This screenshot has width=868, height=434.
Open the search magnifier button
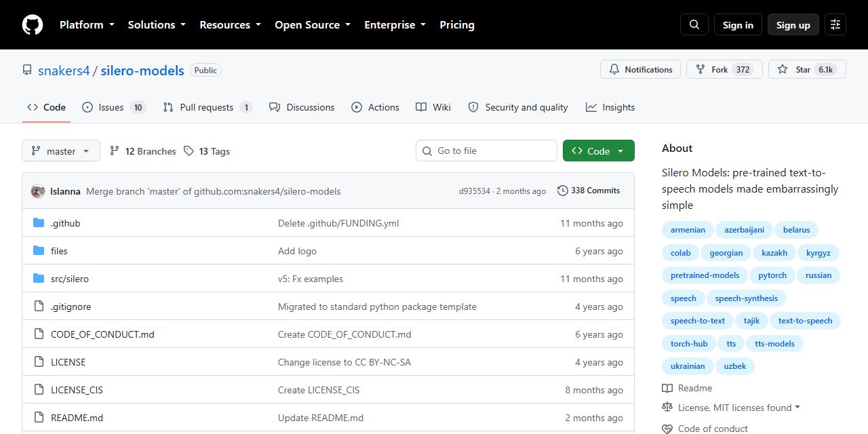[694, 25]
